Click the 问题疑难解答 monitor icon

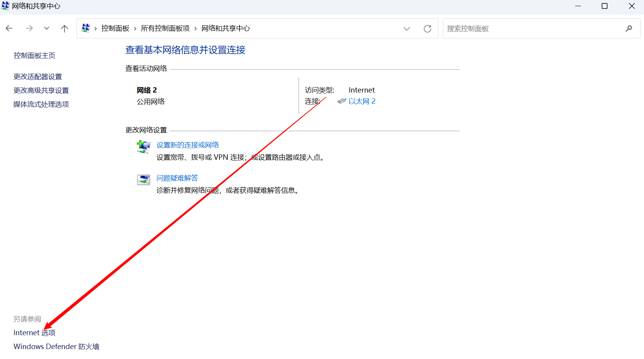pyautogui.click(x=143, y=179)
